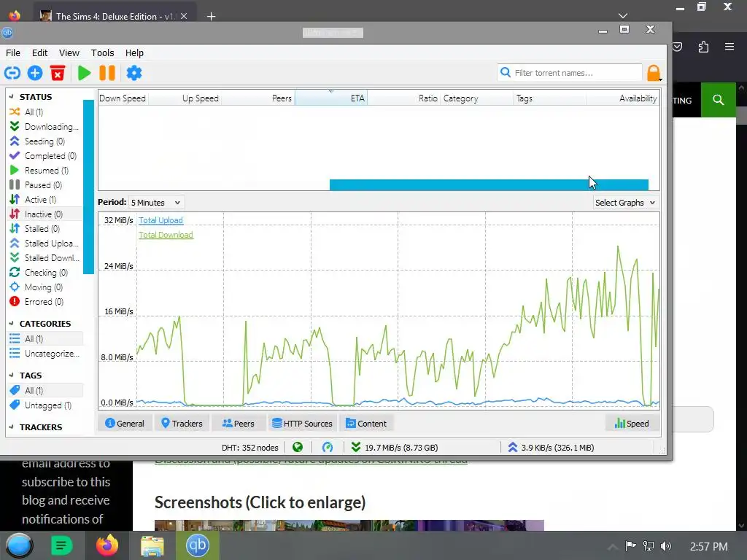Sort by the Category column header
The height and width of the screenshot is (560, 747).
coord(476,98)
